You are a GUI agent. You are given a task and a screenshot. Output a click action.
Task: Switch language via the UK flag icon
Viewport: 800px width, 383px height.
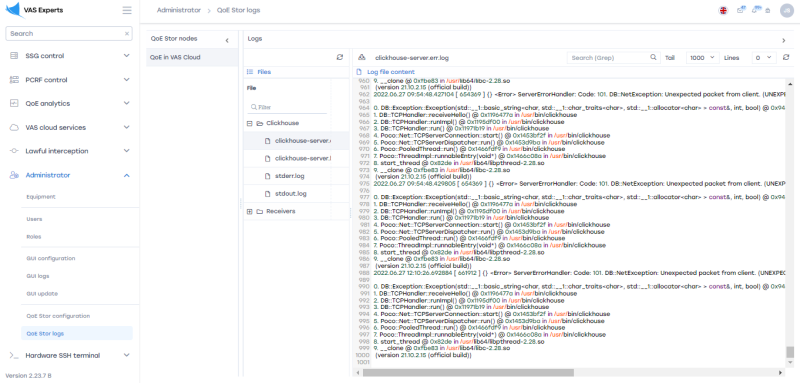[x=723, y=11]
